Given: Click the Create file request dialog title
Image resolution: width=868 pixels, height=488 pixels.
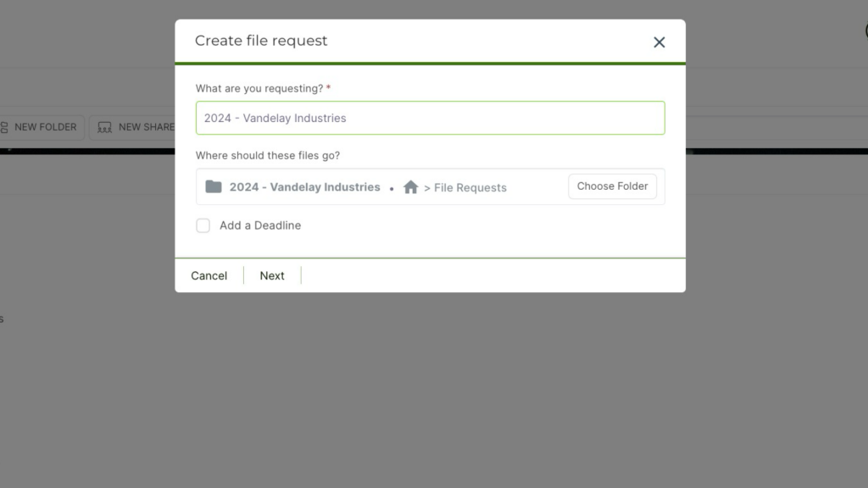Looking at the screenshot, I should coord(261,41).
